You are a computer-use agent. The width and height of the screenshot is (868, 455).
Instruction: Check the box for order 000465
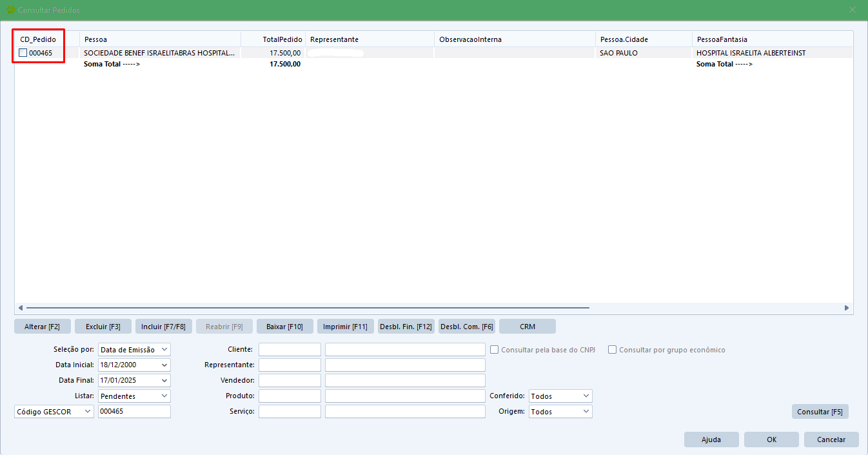[x=23, y=53]
